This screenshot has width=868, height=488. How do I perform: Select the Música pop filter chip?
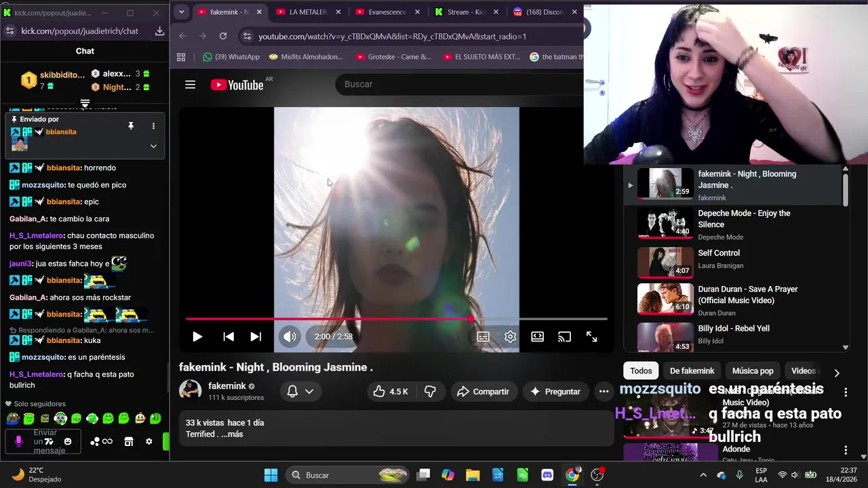[x=753, y=371]
